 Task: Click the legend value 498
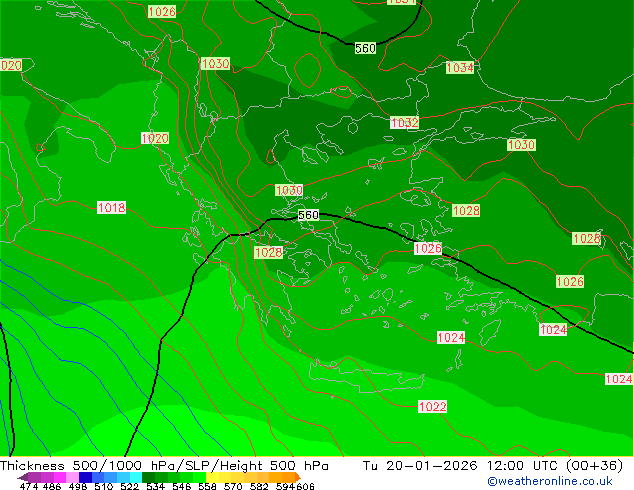[78, 486]
